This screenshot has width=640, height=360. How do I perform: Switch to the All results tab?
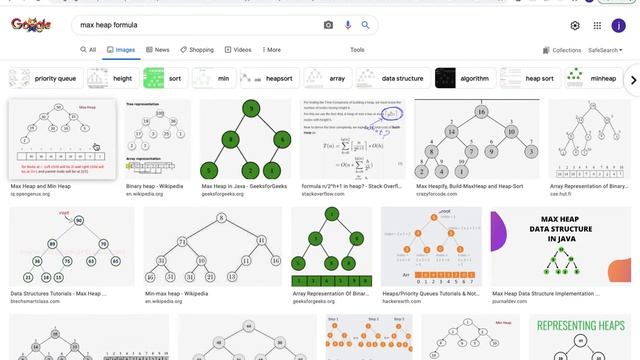[x=88, y=50]
